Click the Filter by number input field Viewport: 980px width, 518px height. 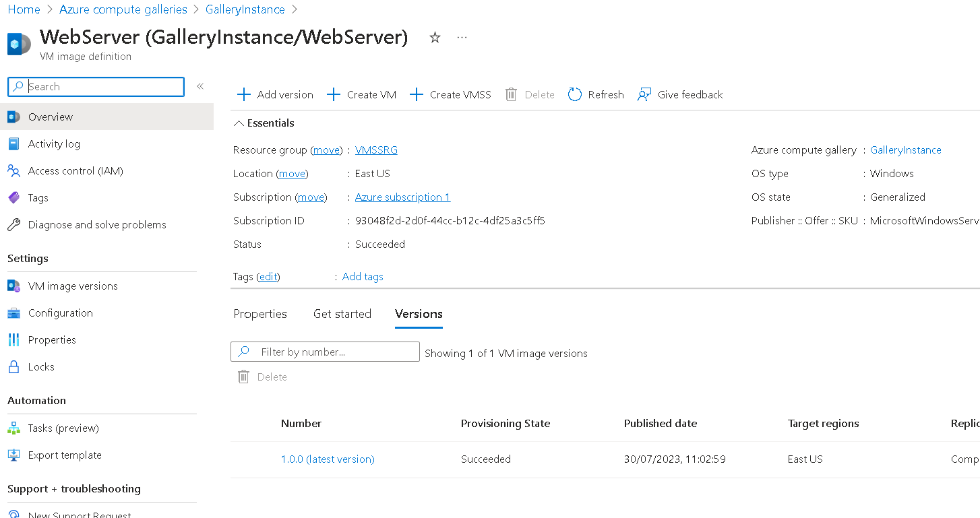[325, 352]
